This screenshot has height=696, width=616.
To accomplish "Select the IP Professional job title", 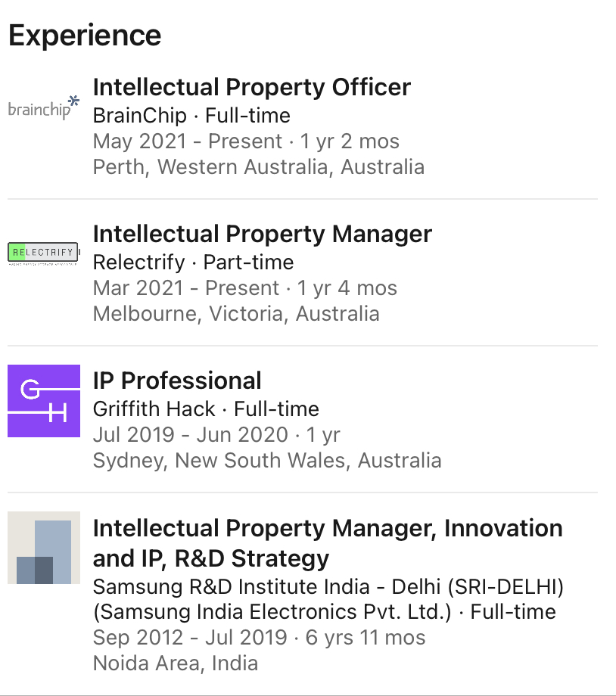I will click(x=177, y=381).
